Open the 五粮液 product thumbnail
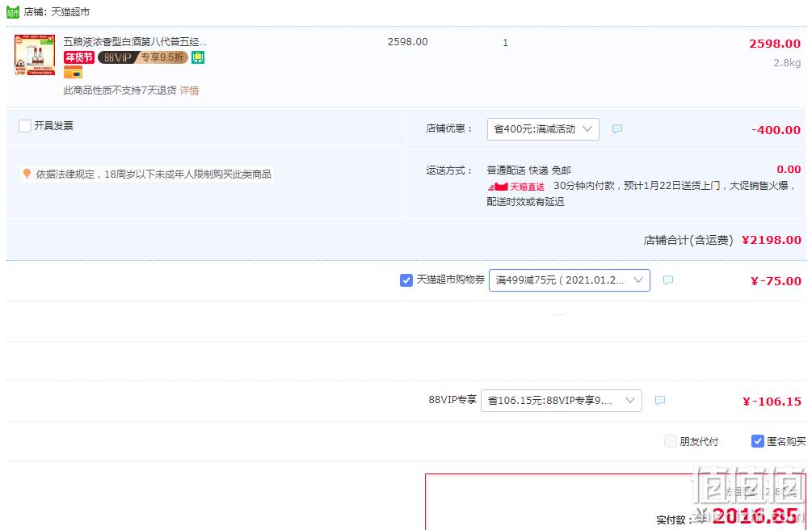The image size is (812, 530). click(35, 55)
